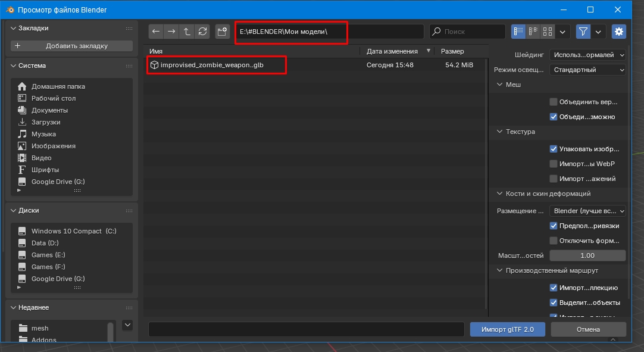Viewport: 644px width, 352px height.
Task: Enable Импорт ...ажений checkbox
Action: point(553,179)
